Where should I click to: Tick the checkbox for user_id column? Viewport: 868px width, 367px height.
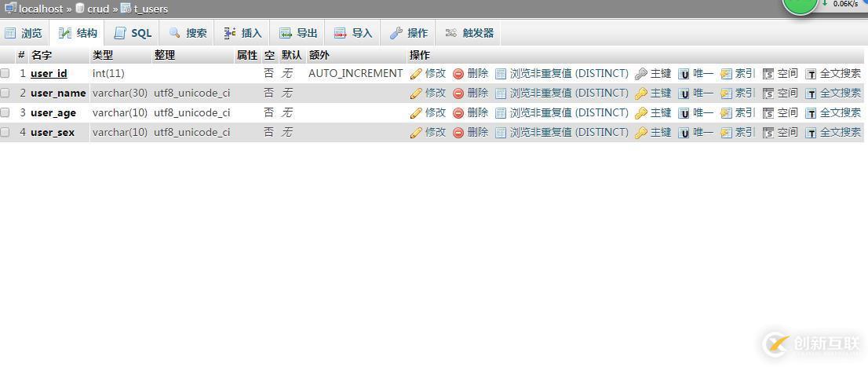[x=5, y=73]
